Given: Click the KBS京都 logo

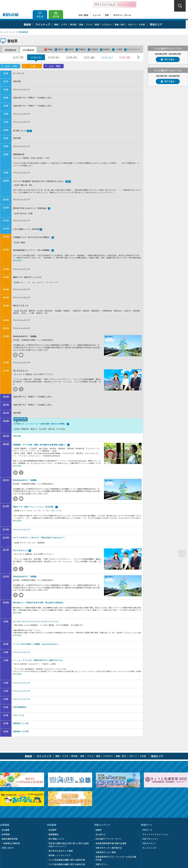Looking at the screenshot, I should [10, 15].
